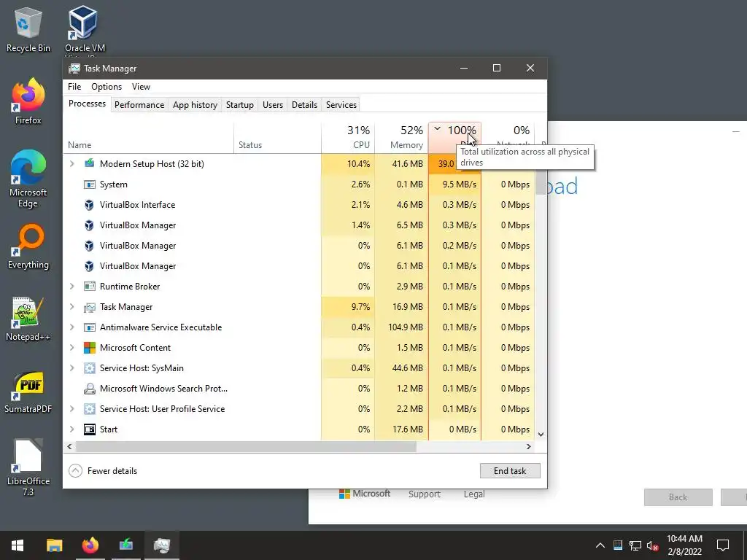Open the Windows Start menu button
This screenshot has width=747, height=560.
pyautogui.click(x=18, y=545)
